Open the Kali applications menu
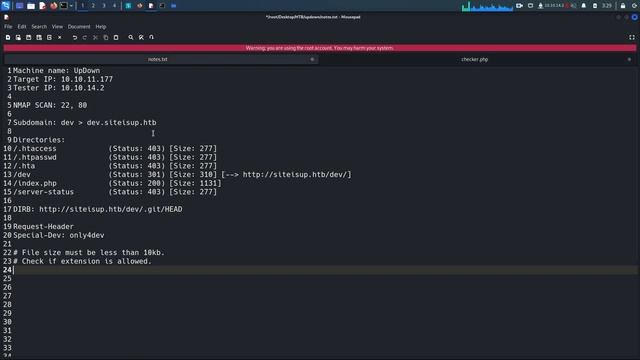This screenshot has height=360, width=640. click(5, 6)
